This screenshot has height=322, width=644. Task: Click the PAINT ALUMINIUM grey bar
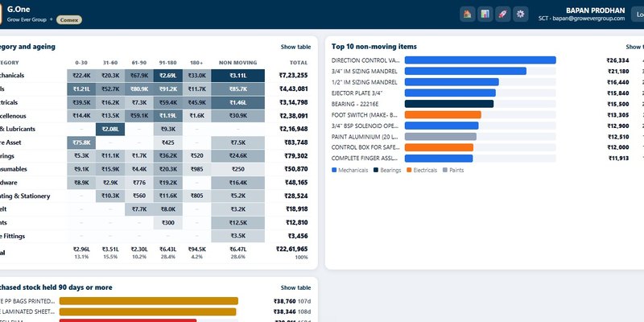click(440, 136)
